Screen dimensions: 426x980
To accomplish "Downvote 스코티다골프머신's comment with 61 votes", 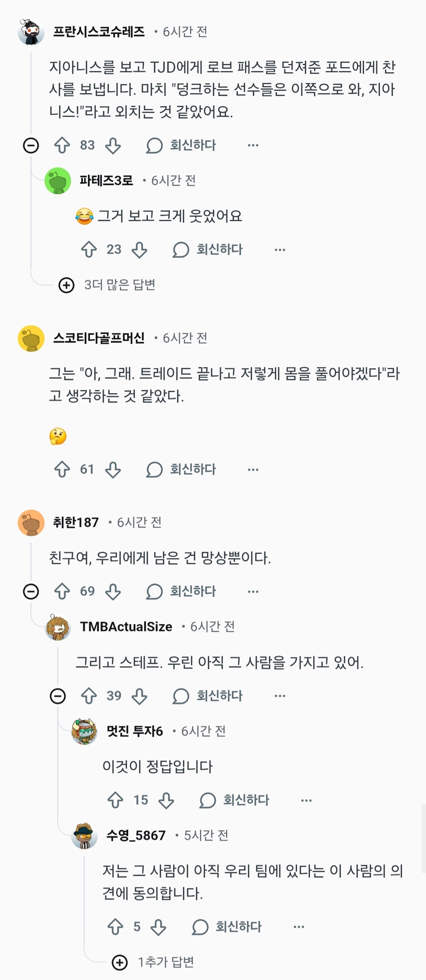I will pyautogui.click(x=113, y=469).
